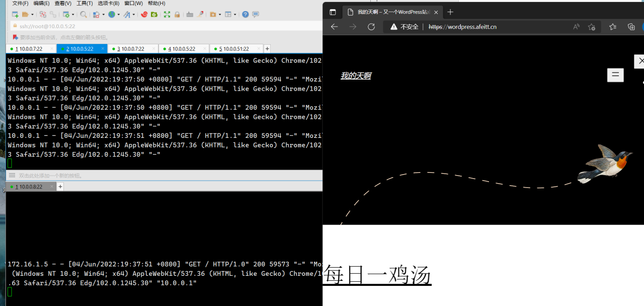Image resolution: width=644 pixels, height=306 pixels.
Task: Close tab 2 10.0.0.5:22
Action: (x=103, y=49)
